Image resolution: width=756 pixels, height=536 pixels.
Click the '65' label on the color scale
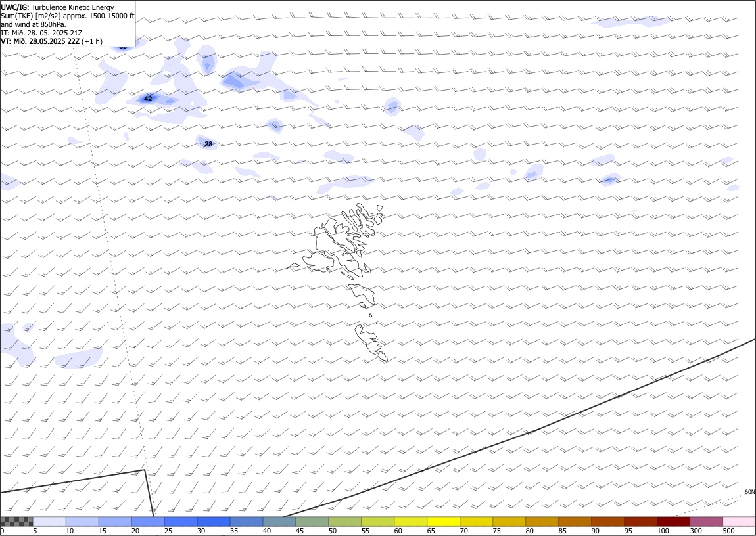click(x=431, y=531)
